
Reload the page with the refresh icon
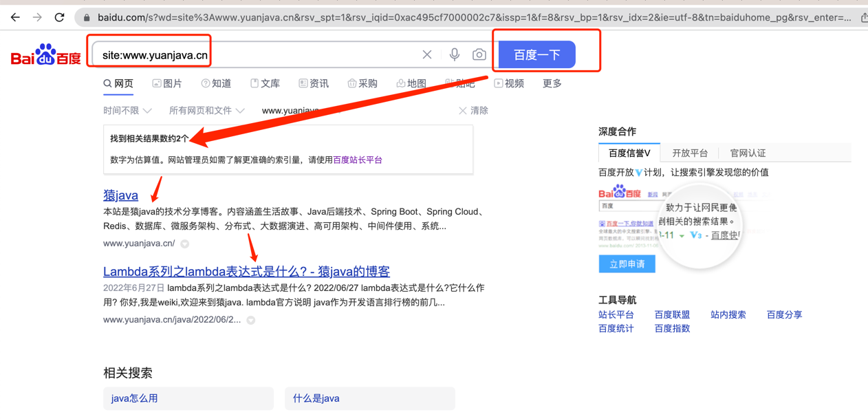pos(60,17)
